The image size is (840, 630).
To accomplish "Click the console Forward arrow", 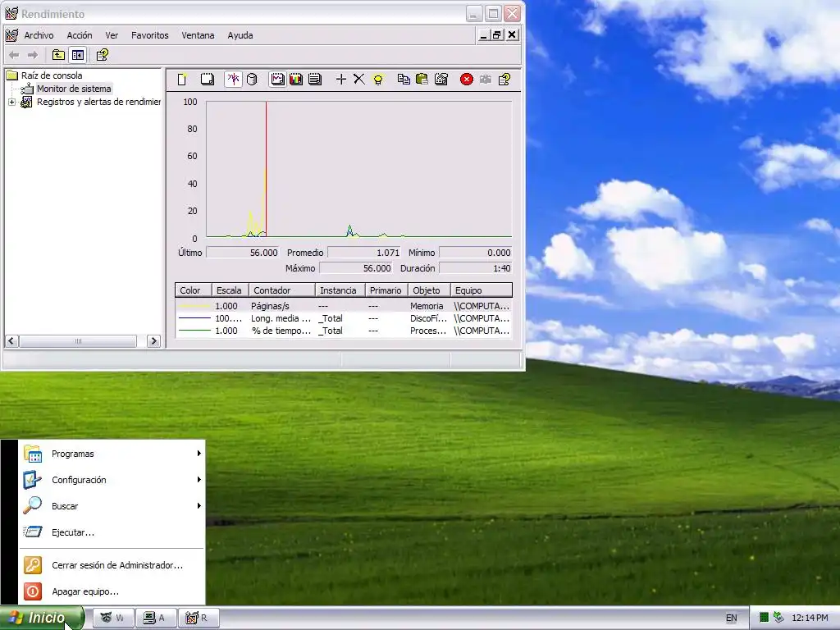I will click(x=33, y=55).
